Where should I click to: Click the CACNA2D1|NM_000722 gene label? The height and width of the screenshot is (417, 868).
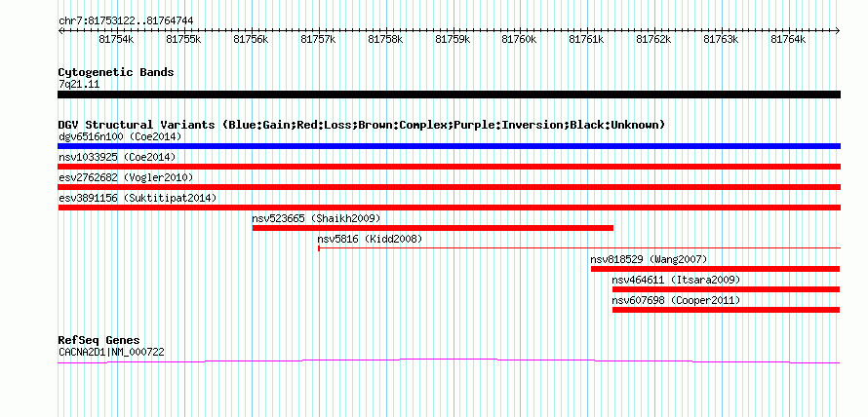(111, 352)
